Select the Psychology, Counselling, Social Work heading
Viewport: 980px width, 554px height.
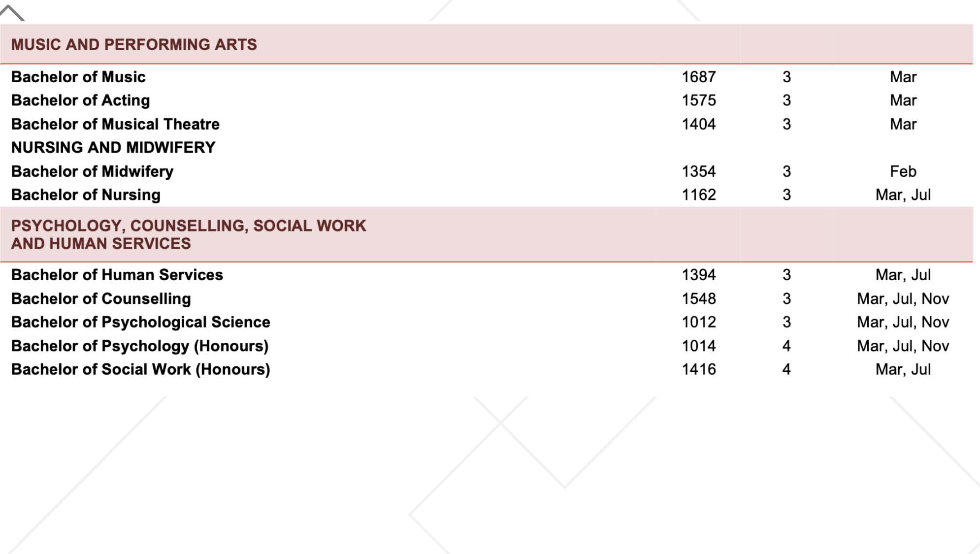tap(189, 234)
